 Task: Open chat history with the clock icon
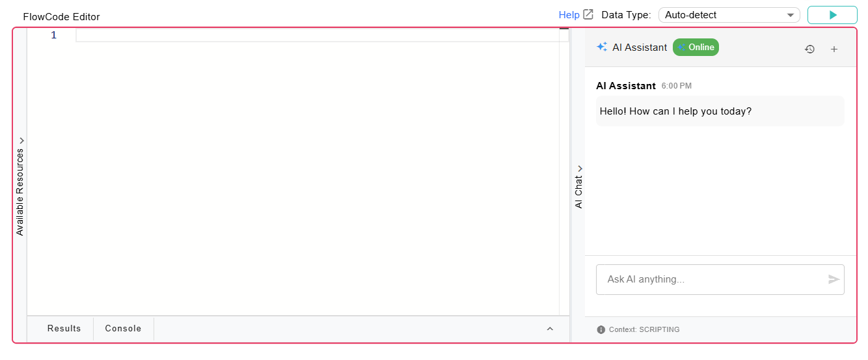[809, 49]
